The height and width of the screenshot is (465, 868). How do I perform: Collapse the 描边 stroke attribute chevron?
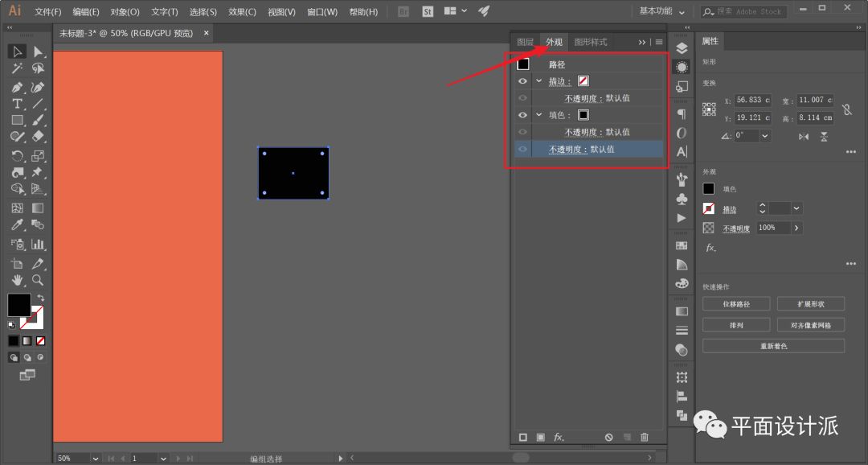pyautogui.click(x=539, y=81)
